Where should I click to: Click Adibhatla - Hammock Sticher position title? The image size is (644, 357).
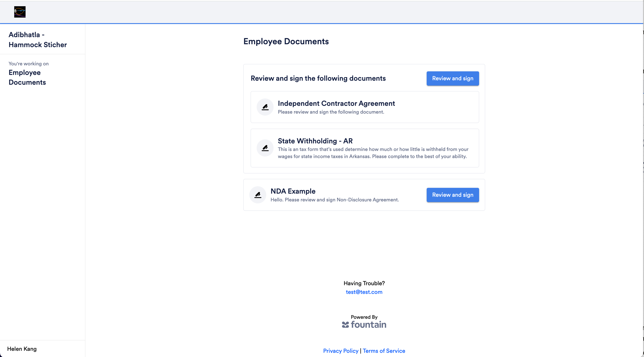pos(38,40)
